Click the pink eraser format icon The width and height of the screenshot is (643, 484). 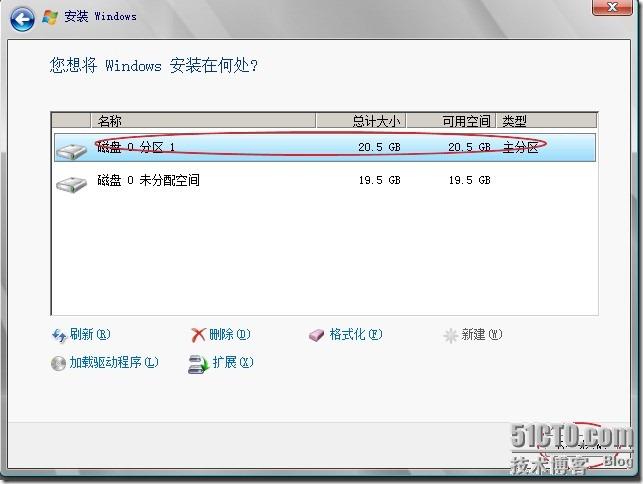(x=316, y=336)
